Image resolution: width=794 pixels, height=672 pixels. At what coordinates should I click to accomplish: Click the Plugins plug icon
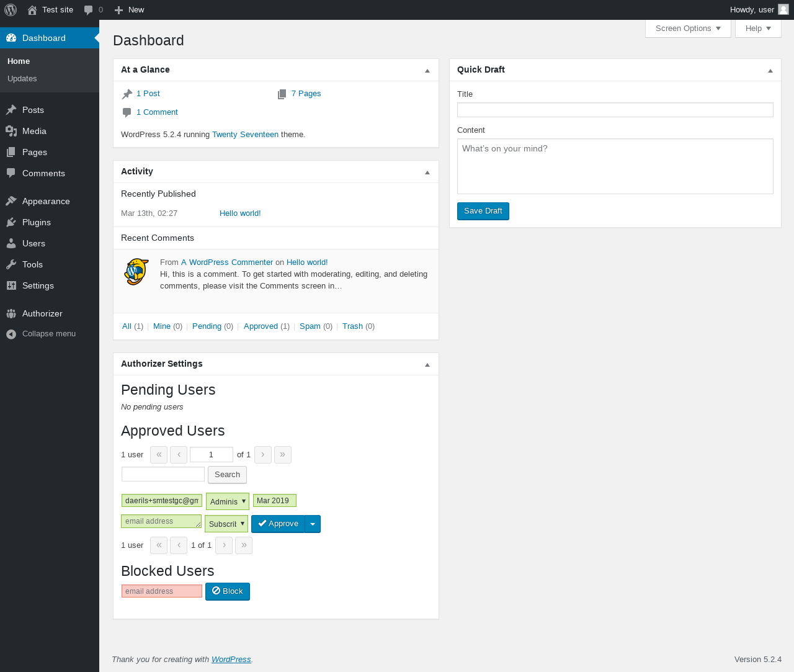(11, 222)
